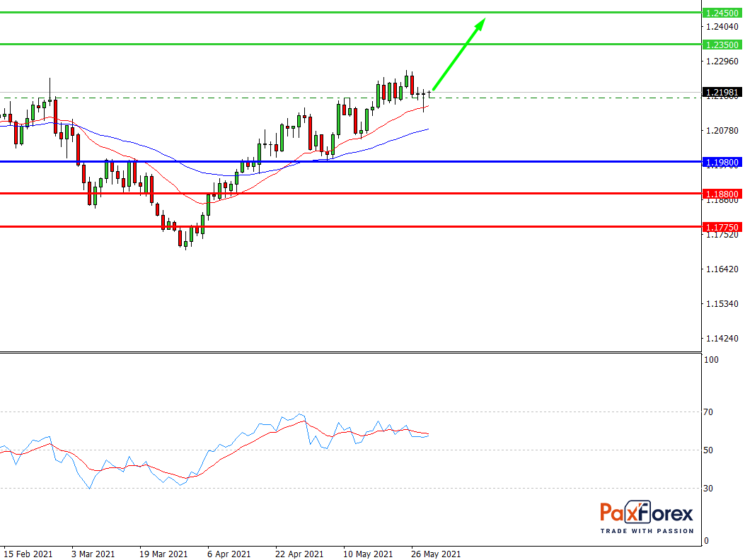Click the RSI scale value 30
Image resolution: width=745 pixels, height=560 pixels.
tap(708, 489)
